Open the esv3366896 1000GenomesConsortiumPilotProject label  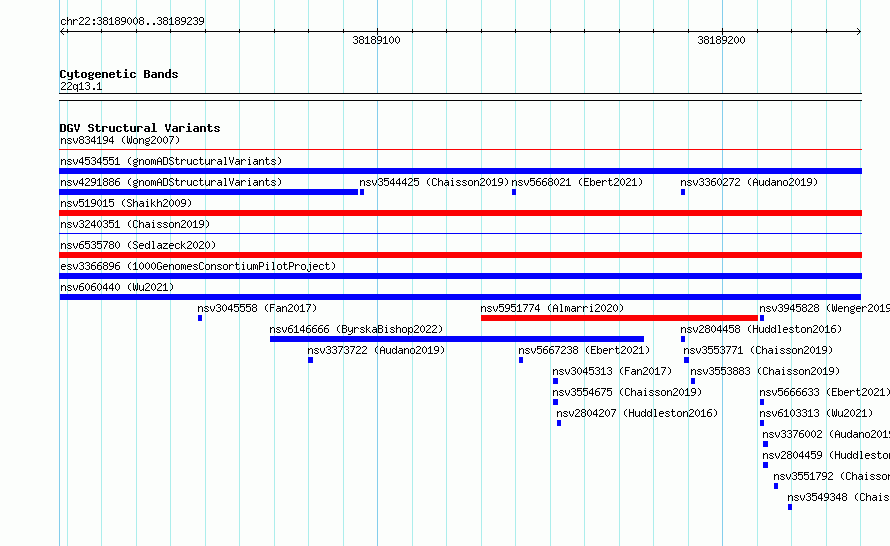[x=198, y=266]
